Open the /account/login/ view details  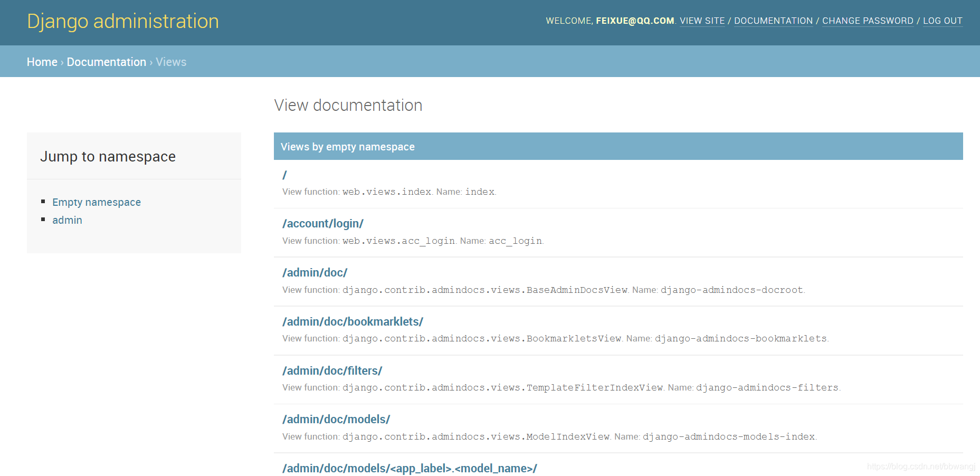tap(322, 223)
